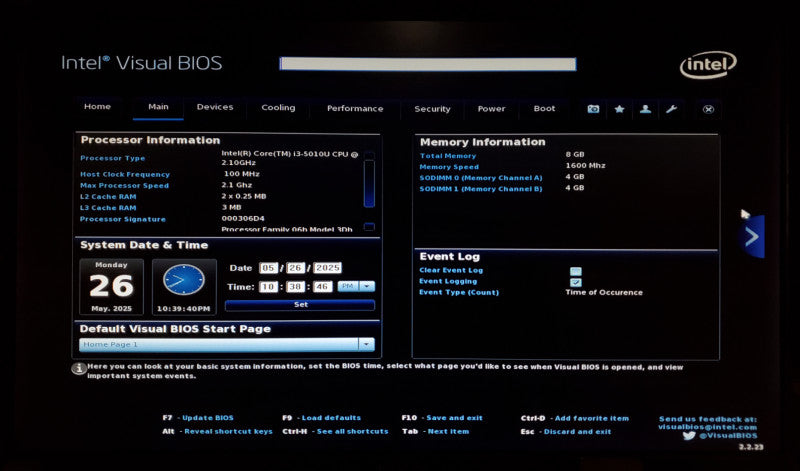Click the scroll up arrow in Processor Information

[x=369, y=155]
